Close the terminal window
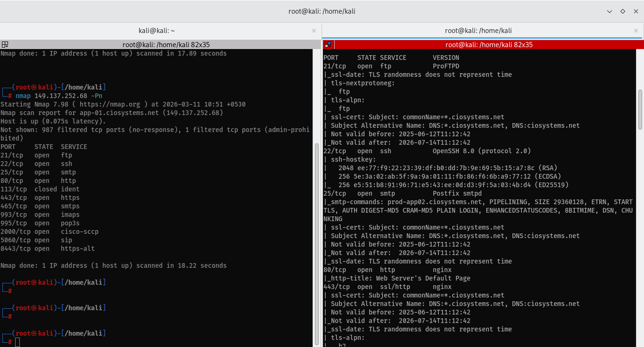The height and width of the screenshot is (347, 644). 635,11
